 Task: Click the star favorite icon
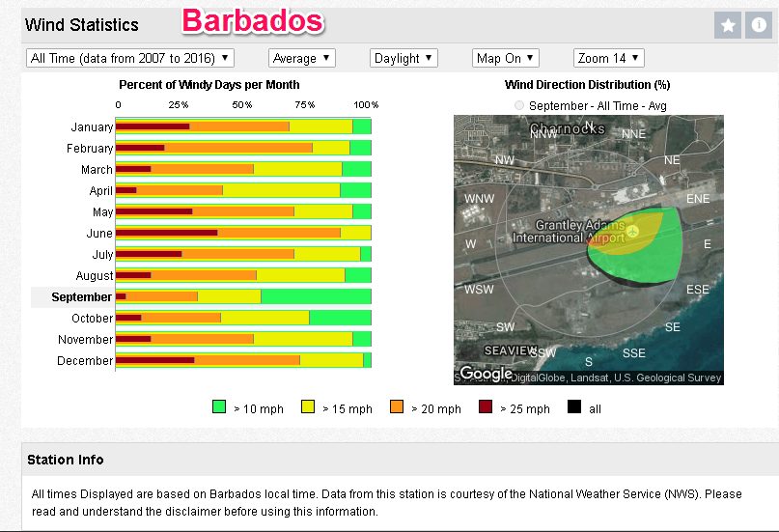(x=727, y=25)
